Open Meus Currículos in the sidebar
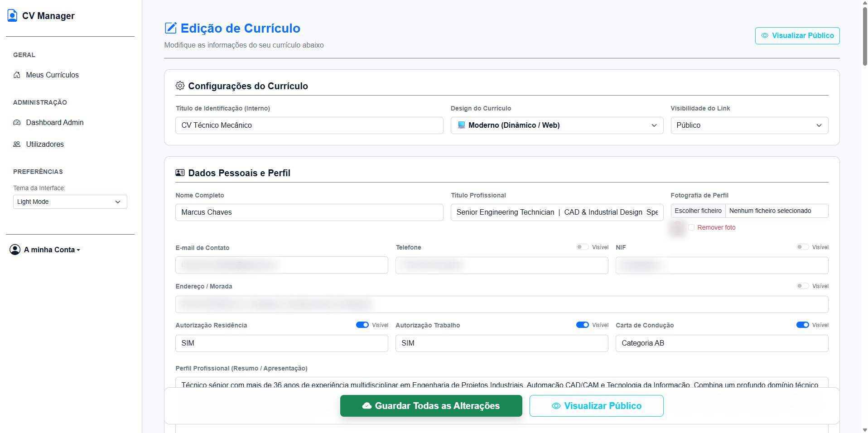Viewport: 868px width, 433px height. coord(52,75)
